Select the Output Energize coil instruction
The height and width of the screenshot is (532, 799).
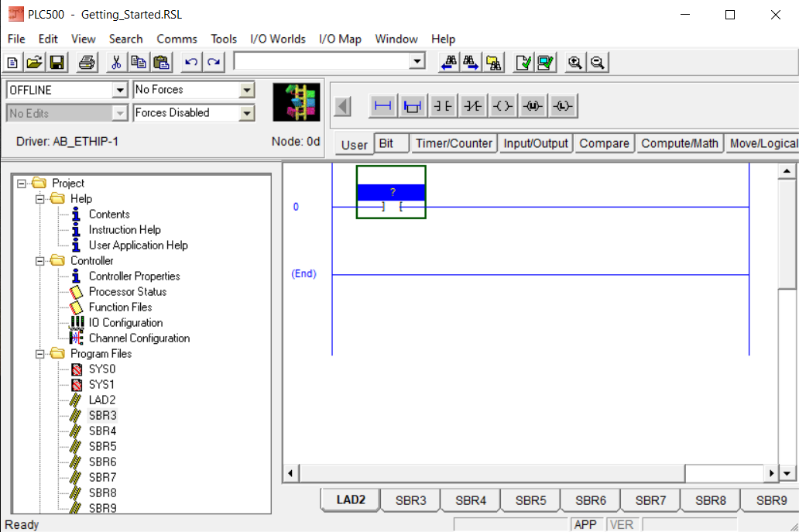[502, 106]
